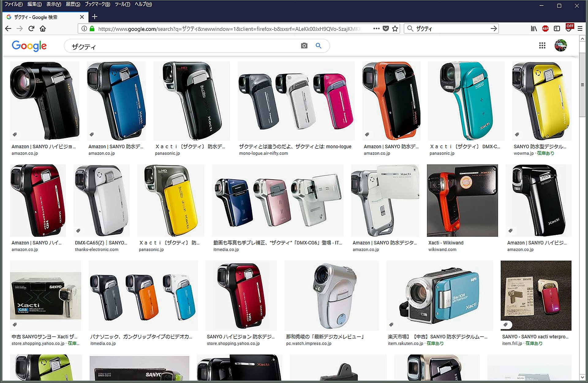The image size is (588, 383).
Task: Go back to the previous page
Action: click(8, 29)
